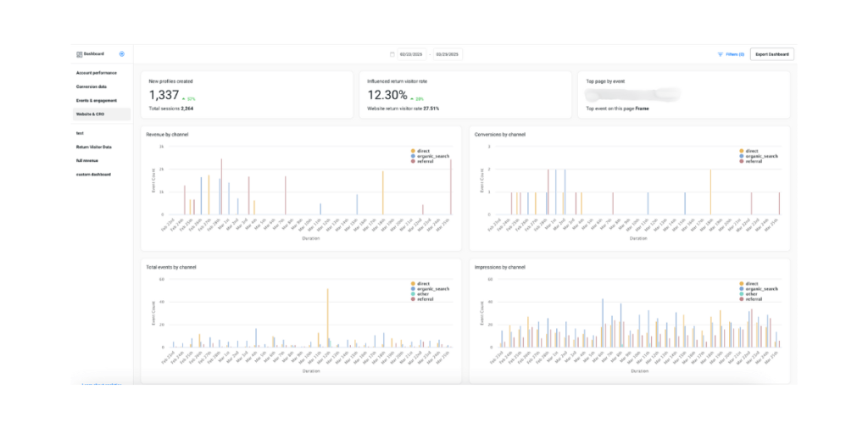Click the New profiles created value 1,337
Viewport: 868px width, 434px height.
164,95
